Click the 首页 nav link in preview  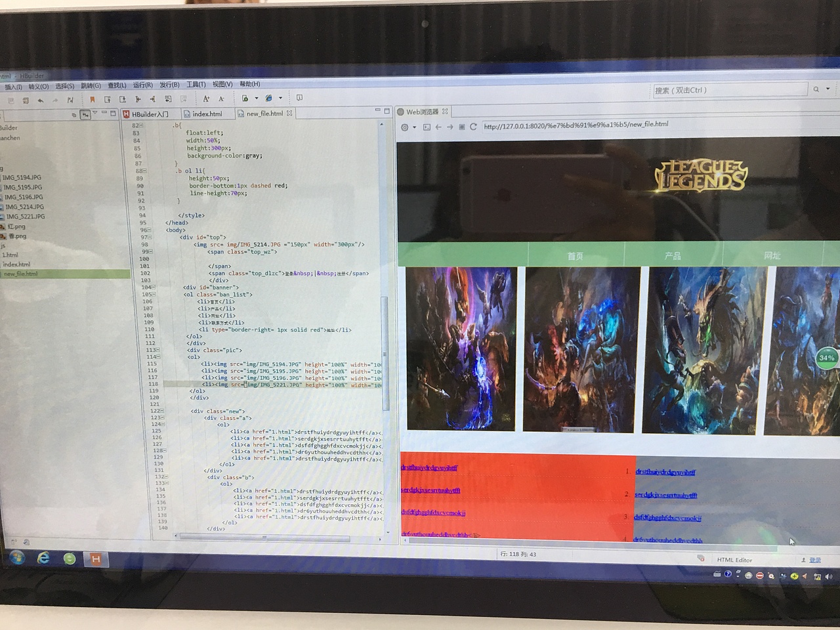pyautogui.click(x=576, y=256)
